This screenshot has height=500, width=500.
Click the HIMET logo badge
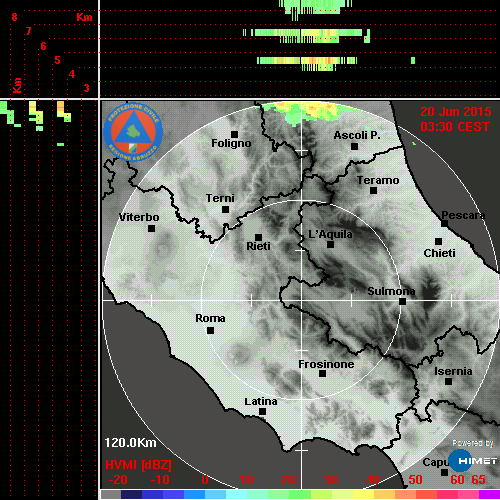coord(473,461)
